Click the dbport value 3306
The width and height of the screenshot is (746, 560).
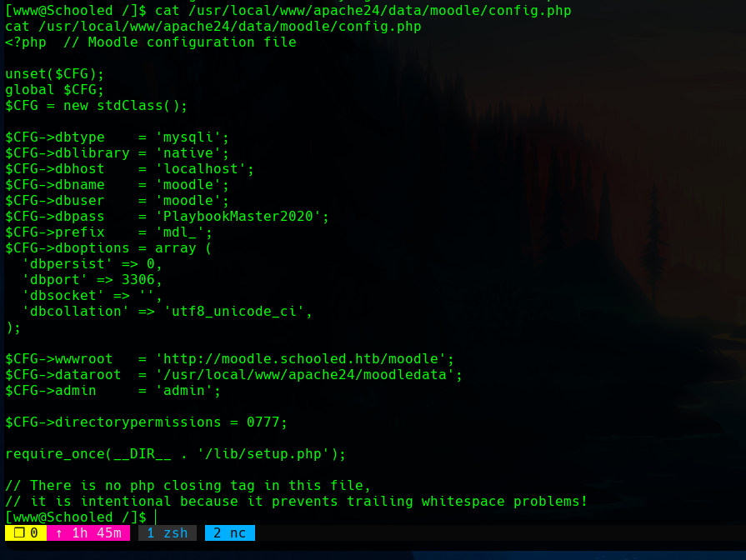[x=138, y=280]
